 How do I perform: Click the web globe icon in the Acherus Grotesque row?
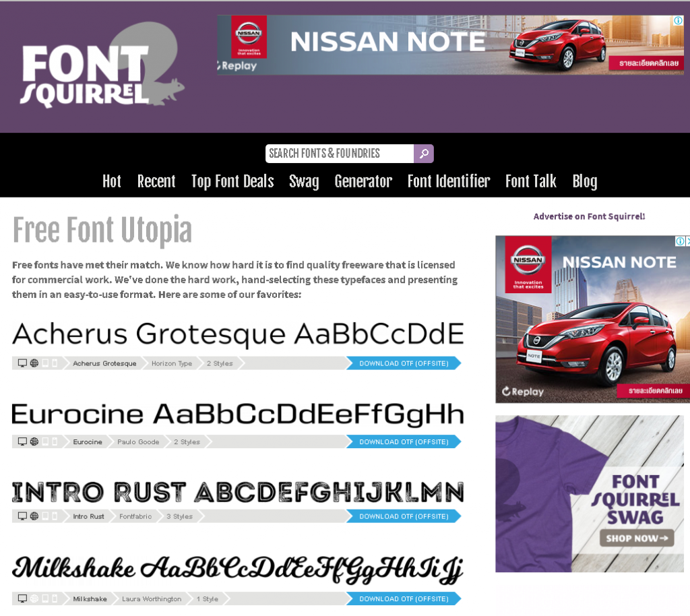(34, 363)
